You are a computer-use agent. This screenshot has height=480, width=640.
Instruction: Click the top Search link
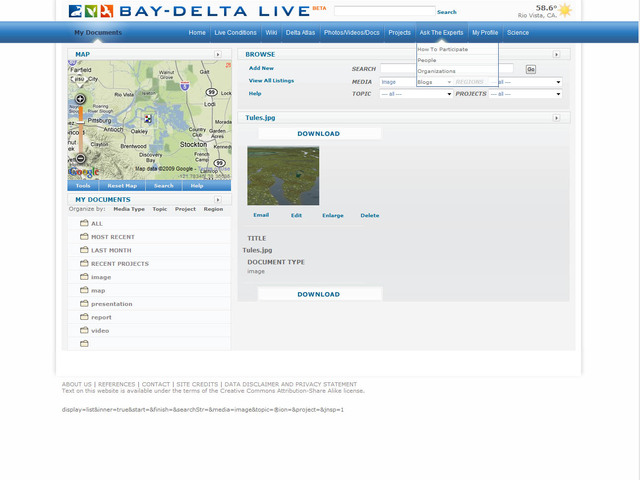(447, 12)
